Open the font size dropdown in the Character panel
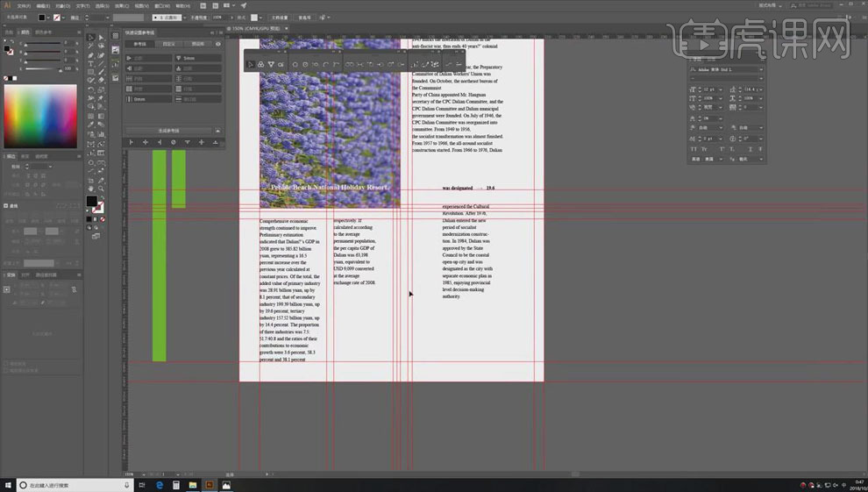Viewport: 868px width, 492px height. coord(720,89)
